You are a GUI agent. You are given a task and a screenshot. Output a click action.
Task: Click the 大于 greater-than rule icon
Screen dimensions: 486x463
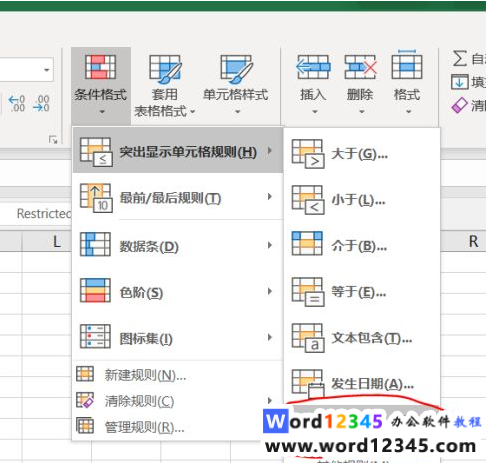coord(308,154)
